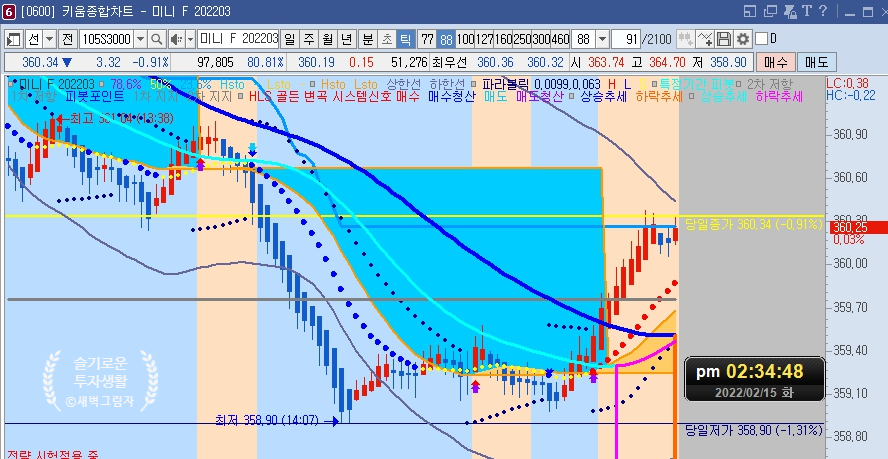
Task: Click the duplicate window icon in title bar
Action: point(770,11)
